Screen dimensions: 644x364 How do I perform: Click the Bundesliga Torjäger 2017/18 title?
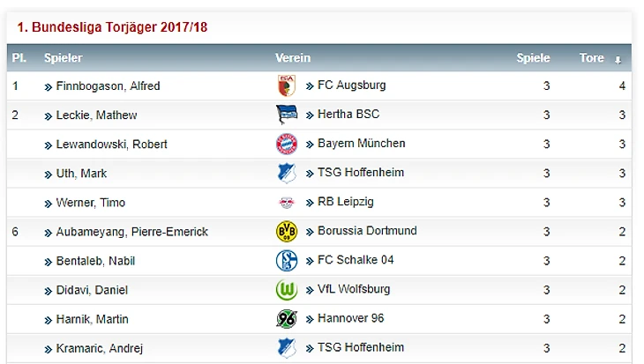click(112, 27)
